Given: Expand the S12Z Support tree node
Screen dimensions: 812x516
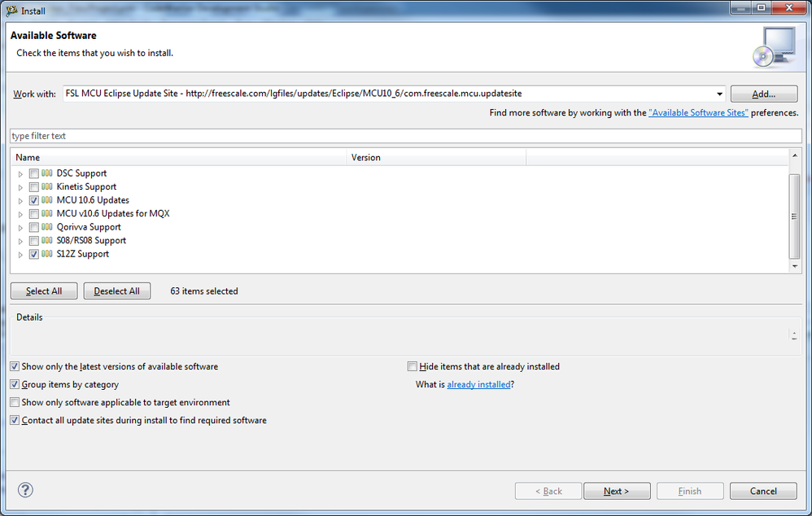Looking at the screenshot, I should 20,255.
